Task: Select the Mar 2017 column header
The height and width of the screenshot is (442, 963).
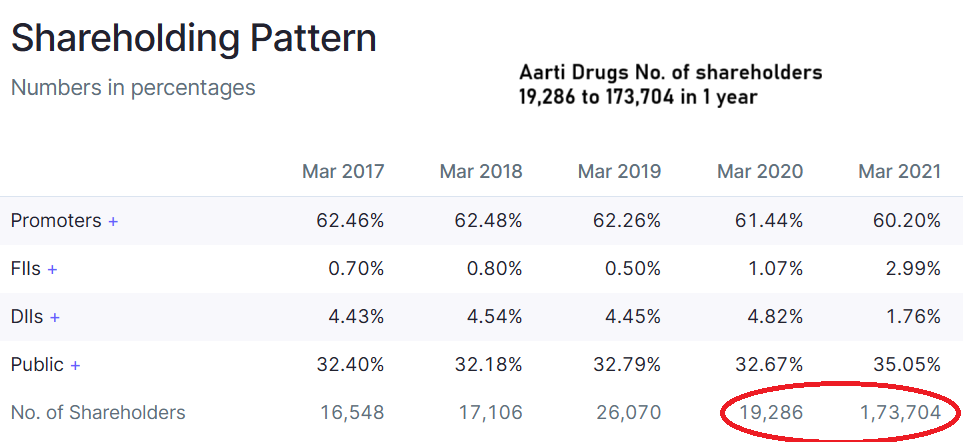Action: pos(343,171)
